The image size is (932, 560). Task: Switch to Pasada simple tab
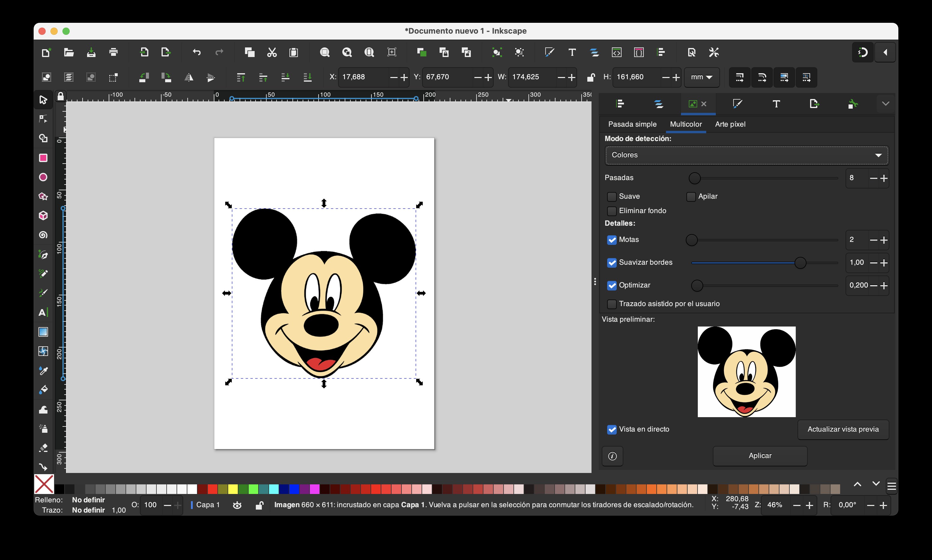(x=632, y=124)
